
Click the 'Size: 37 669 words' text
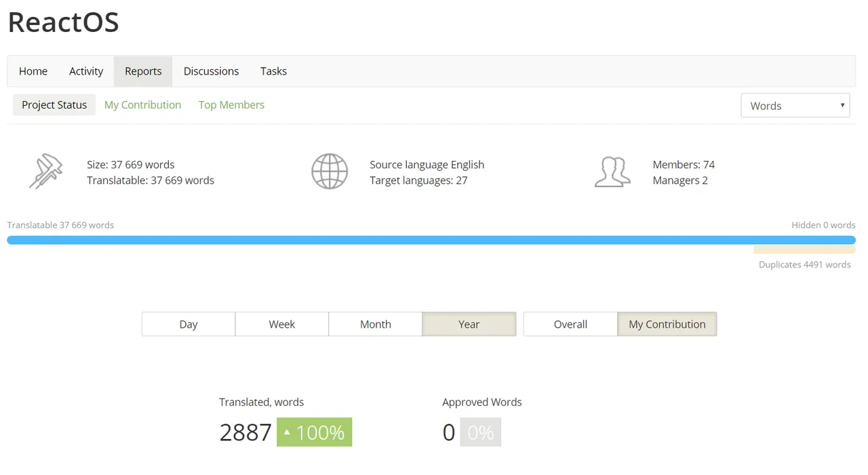pyautogui.click(x=131, y=165)
